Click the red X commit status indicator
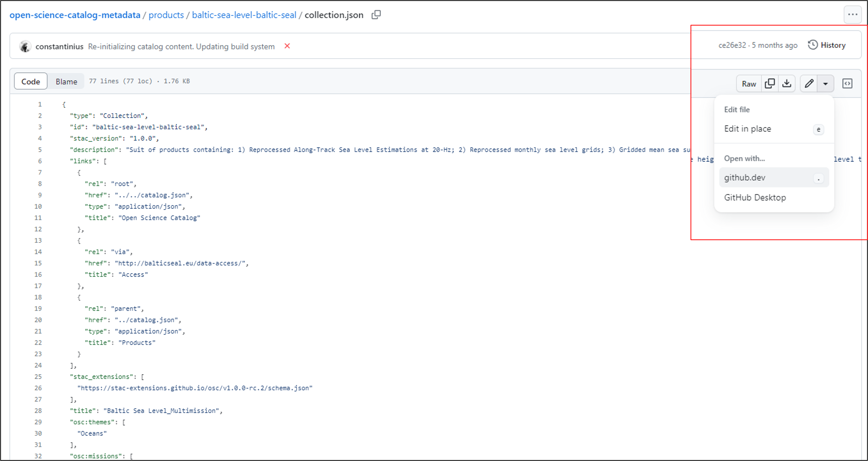The image size is (868, 461). [287, 46]
